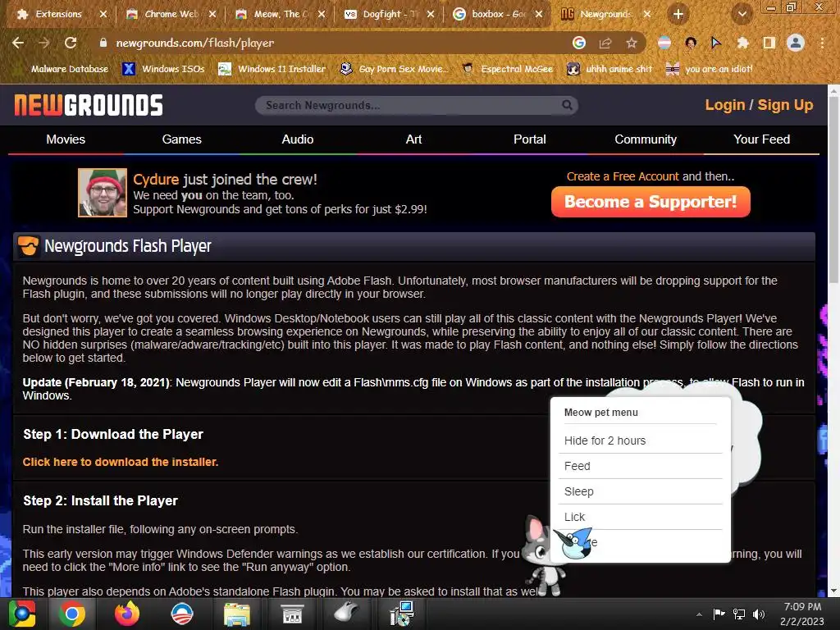The image size is (840, 630).
Task: Open the Art section
Action: 413,139
